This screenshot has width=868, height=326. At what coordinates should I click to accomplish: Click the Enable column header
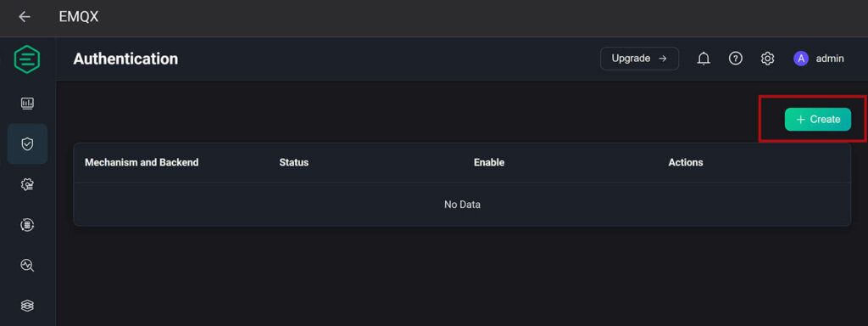[x=489, y=162]
